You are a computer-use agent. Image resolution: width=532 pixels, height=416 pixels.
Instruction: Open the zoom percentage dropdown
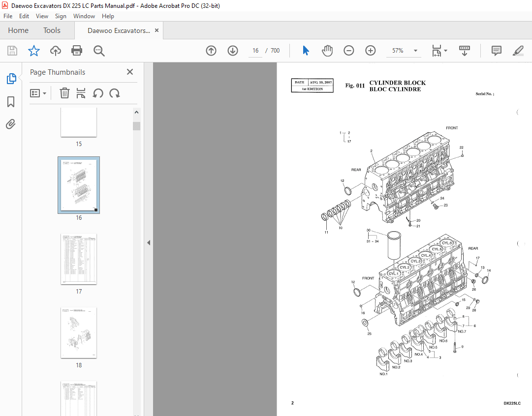pos(415,51)
